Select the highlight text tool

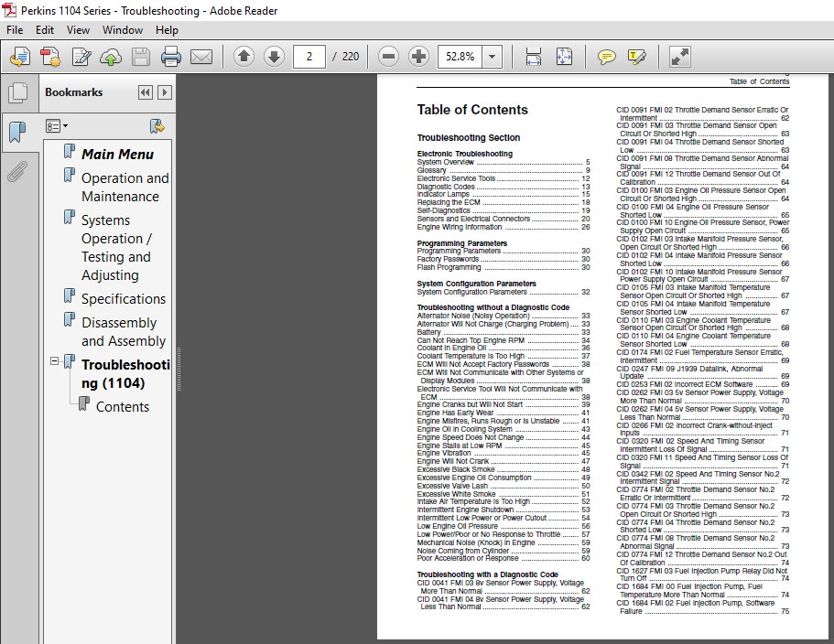point(636,57)
